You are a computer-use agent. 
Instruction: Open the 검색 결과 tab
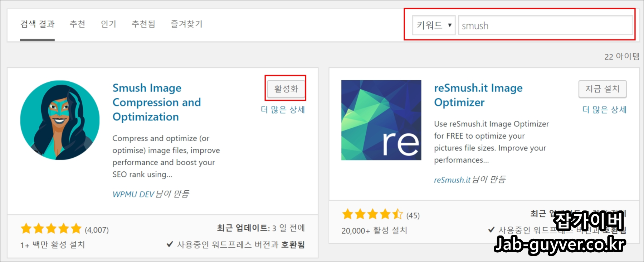click(x=37, y=24)
